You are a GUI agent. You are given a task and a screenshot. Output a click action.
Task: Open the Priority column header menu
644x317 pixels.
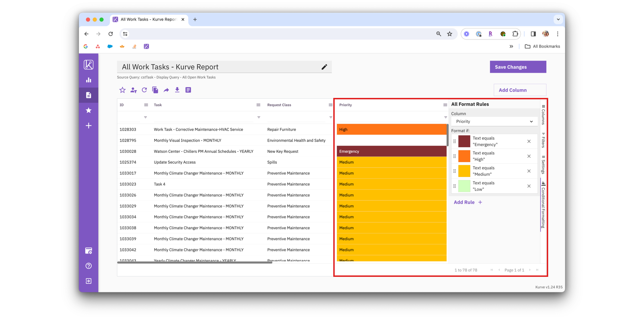(x=445, y=105)
